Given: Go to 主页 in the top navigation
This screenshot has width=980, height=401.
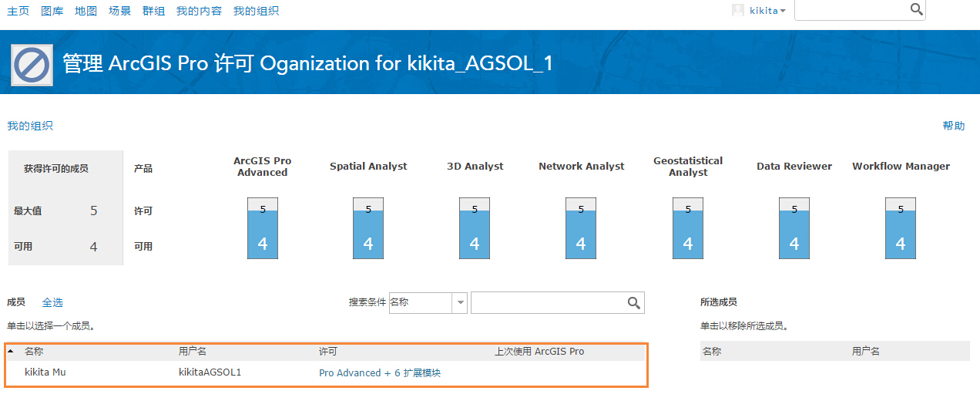Looking at the screenshot, I should [x=18, y=11].
